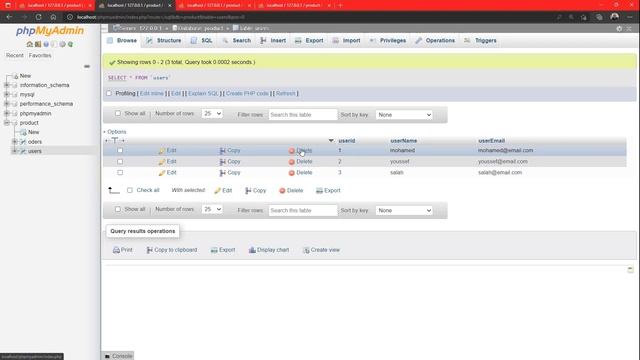640x360 pixels.
Task: Delete the salah row
Action: coord(300,173)
